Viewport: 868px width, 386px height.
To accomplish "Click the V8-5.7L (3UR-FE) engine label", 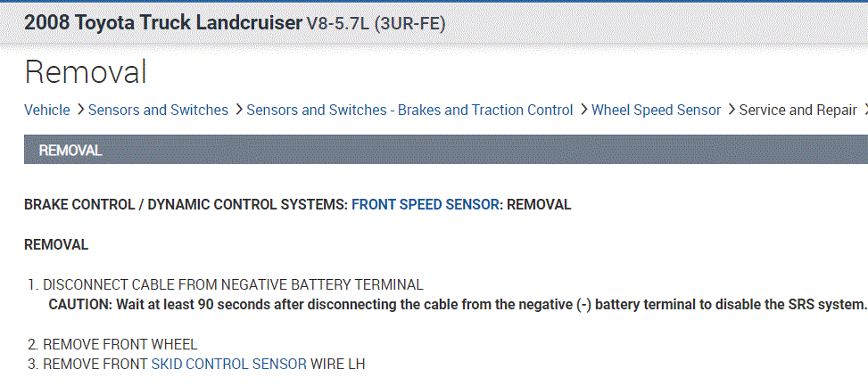I will tap(376, 23).
